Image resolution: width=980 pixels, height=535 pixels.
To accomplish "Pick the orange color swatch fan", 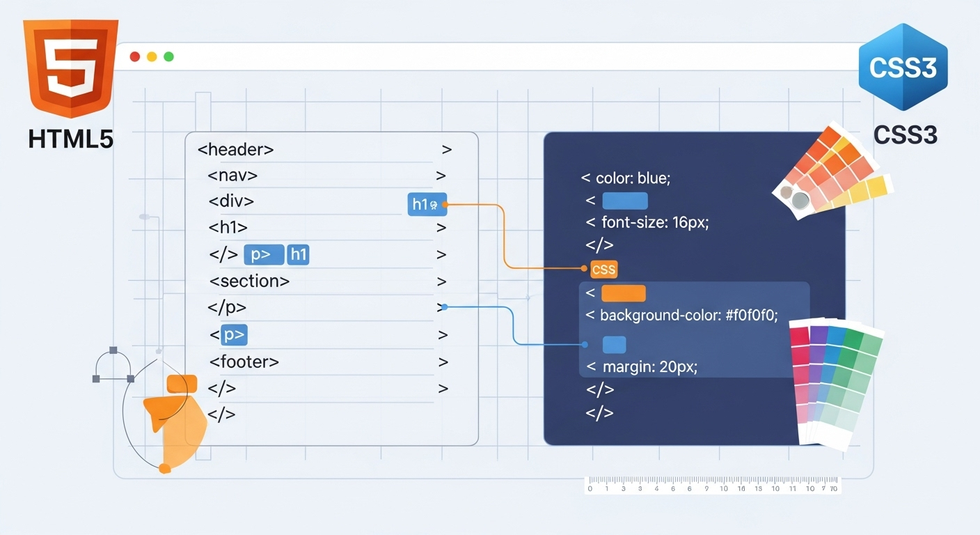I will (x=832, y=171).
